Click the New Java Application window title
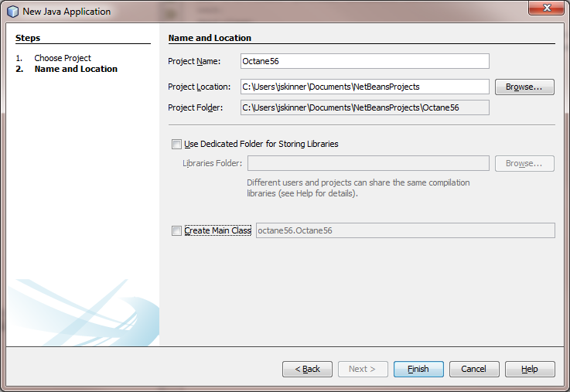Viewport: 570px width, 392px height. pos(67,12)
